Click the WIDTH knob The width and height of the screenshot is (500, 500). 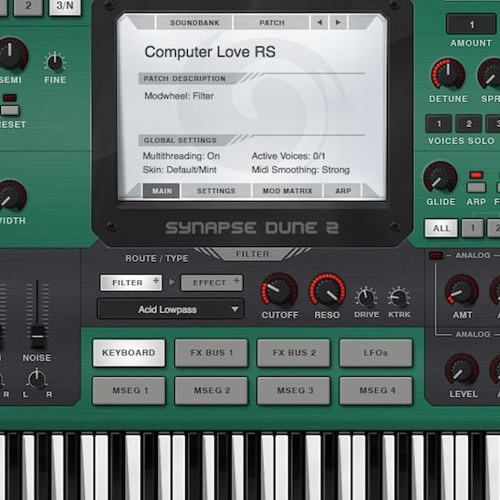click(11, 197)
